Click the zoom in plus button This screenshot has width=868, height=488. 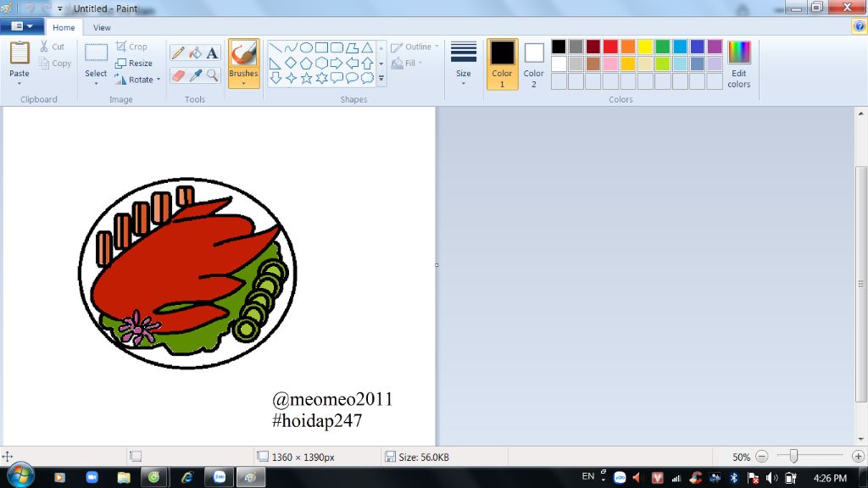point(858,457)
